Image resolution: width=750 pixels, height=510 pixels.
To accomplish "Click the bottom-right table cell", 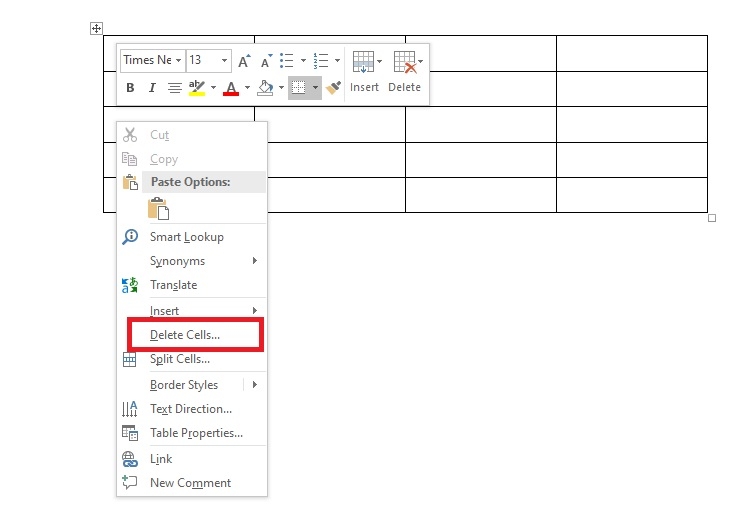I will (x=632, y=195).
